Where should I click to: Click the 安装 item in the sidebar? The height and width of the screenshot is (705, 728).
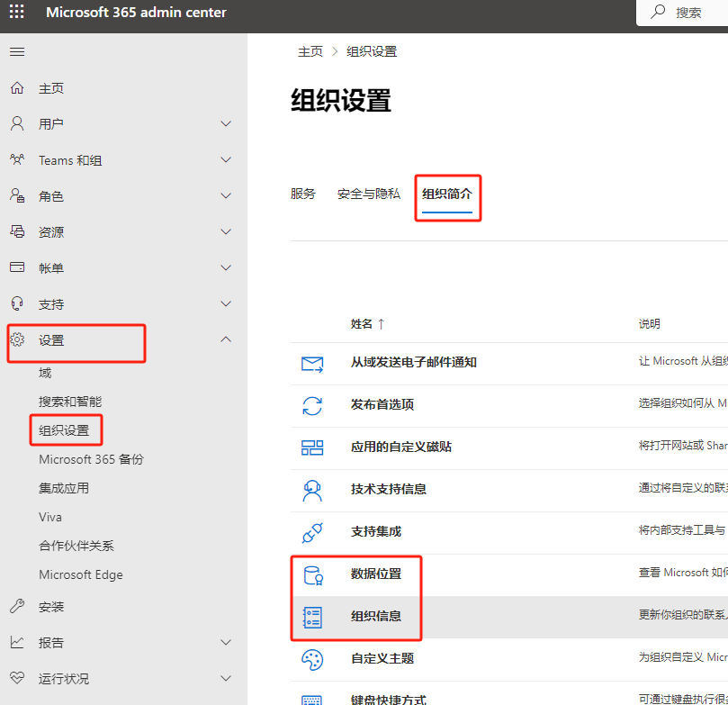51,607
